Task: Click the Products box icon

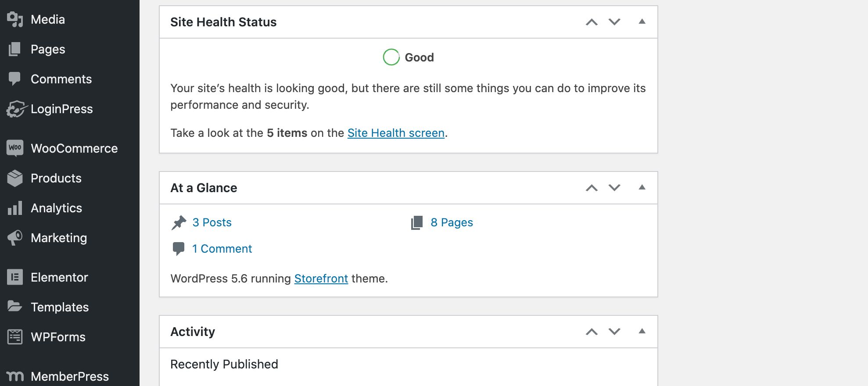Action: point(15,178)
